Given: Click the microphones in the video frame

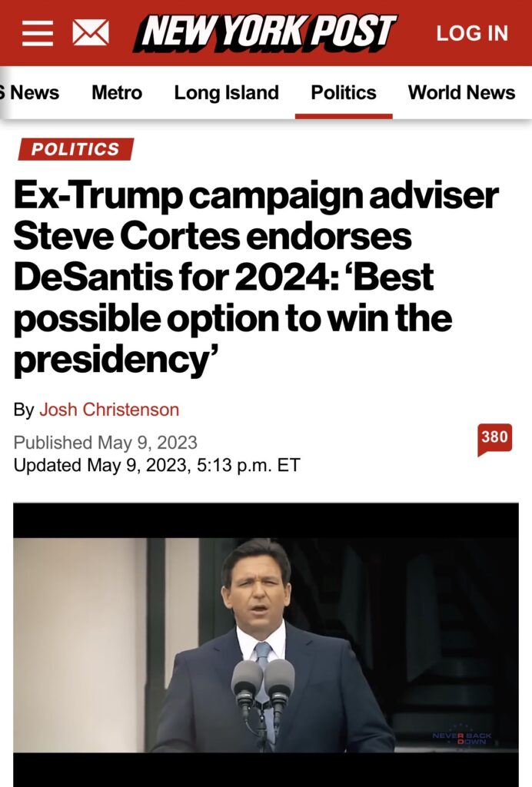Looking at the screenshot, I should pyautogui.click(x=263, y=680).
